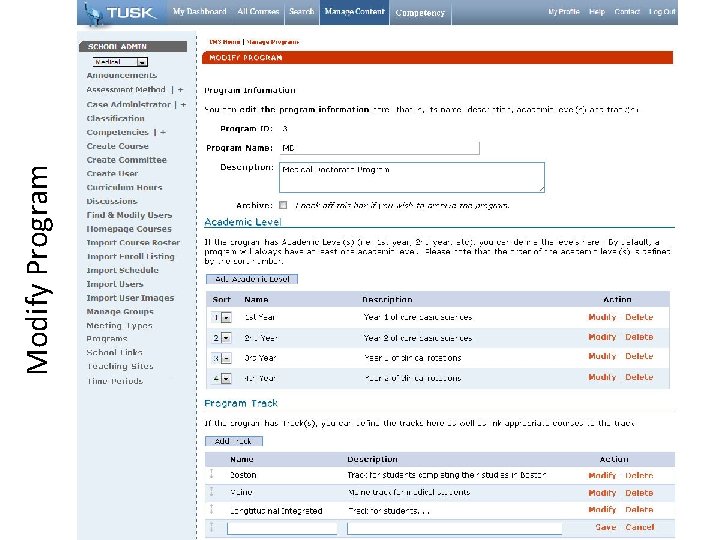Click the Add Academic Level button
720x540 pixels.
pos(252,279)
